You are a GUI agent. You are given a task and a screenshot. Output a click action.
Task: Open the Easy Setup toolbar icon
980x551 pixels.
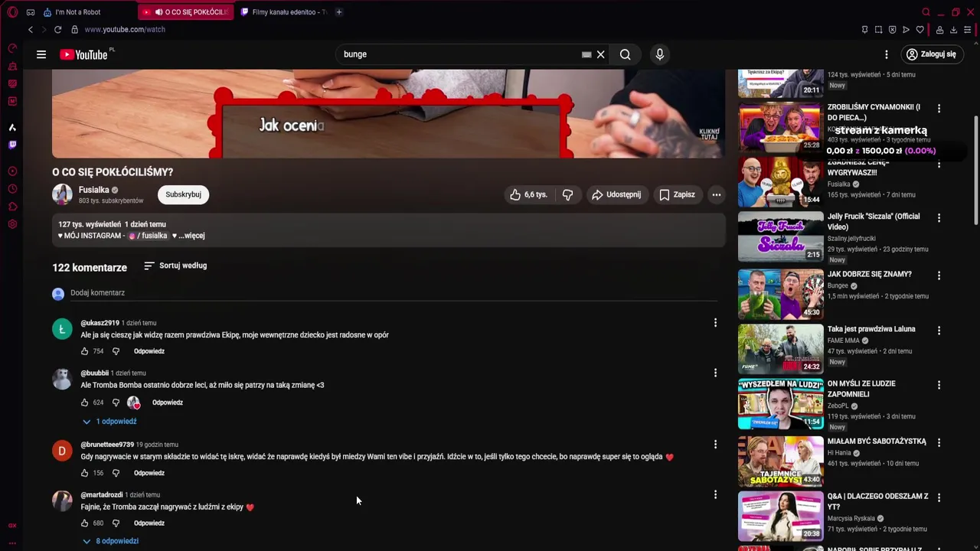968,30
